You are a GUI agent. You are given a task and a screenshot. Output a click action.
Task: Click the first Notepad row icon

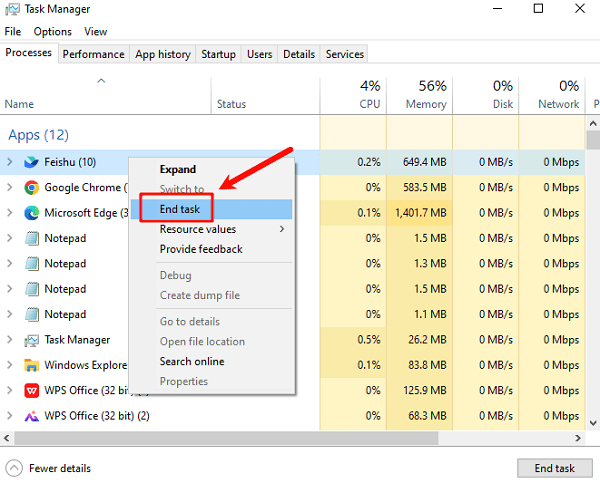(x=31, y=238)
